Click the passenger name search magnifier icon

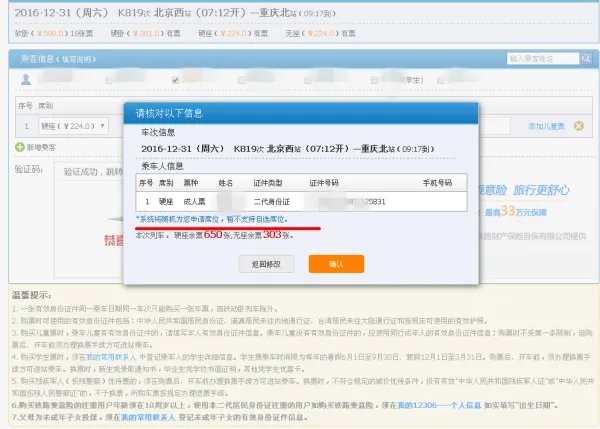585,59
